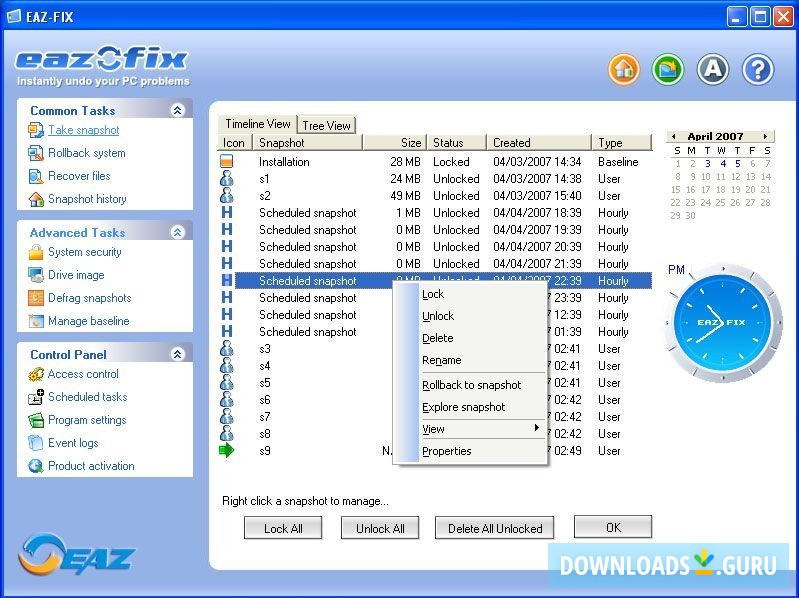Open Help with the question mark icon
This screenshot has width=799, height=598.
coord(757,69)
